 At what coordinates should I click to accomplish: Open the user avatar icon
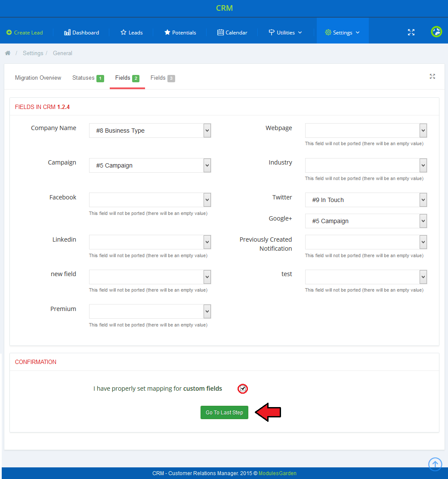pyautogui.click(x=436, y=32)
